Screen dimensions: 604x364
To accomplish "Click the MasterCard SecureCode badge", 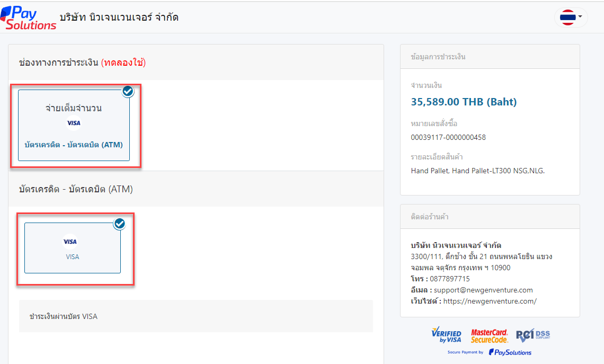I will pyautogui.click(x=489, y=335).
